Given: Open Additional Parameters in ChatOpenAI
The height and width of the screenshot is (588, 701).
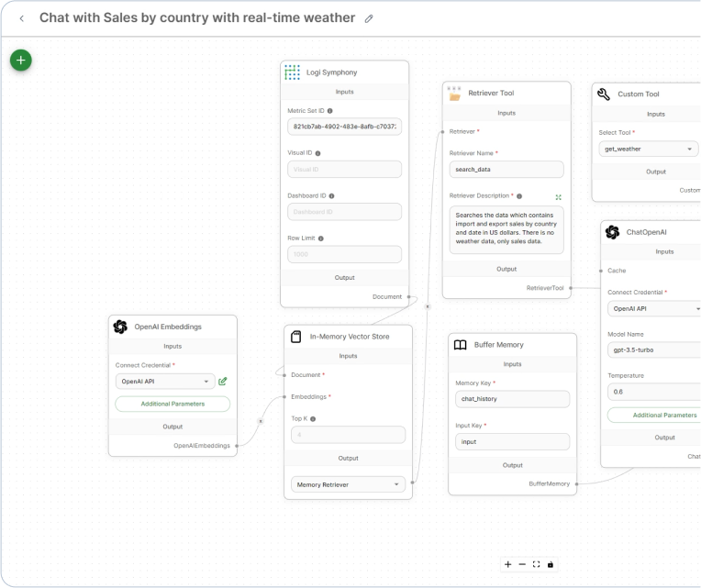Looking at the screenshot, I should (x=653, y=415).
